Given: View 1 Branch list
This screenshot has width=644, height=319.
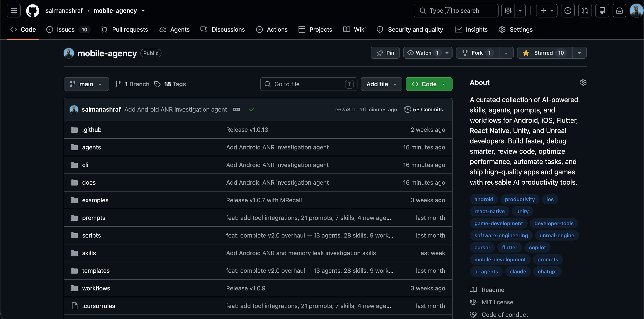Looking at the screenshot, I should (132, 84).
